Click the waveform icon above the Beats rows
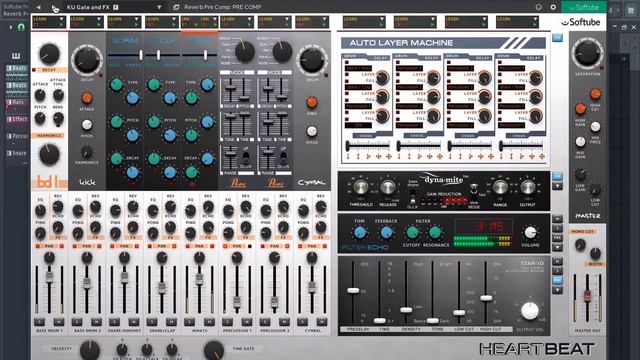Screen dimensions: 640x360 pyautogui.click(x=16, y=56)
